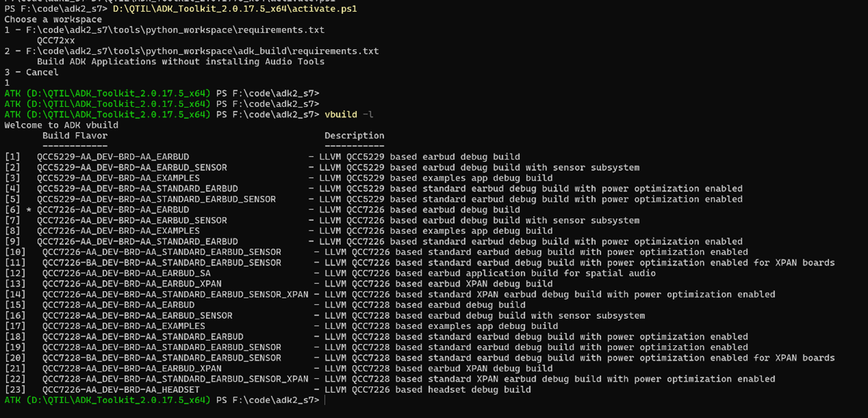This screenshot has width=868, height=418.
Task: Click the 'Description' column header
Action: coord(354,135)
